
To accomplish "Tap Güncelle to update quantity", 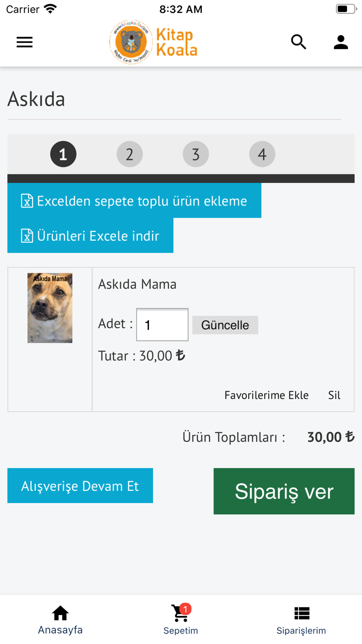I will click(x=225, y=325).
